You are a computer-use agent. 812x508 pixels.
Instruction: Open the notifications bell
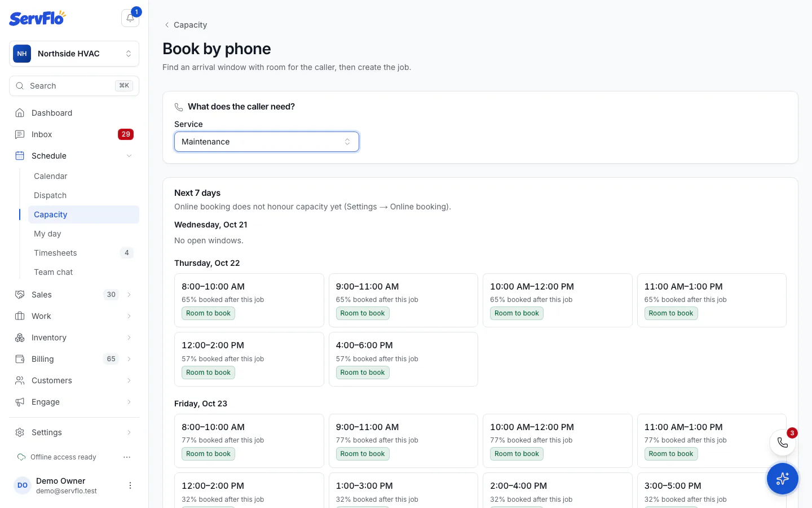click(130, 18)
